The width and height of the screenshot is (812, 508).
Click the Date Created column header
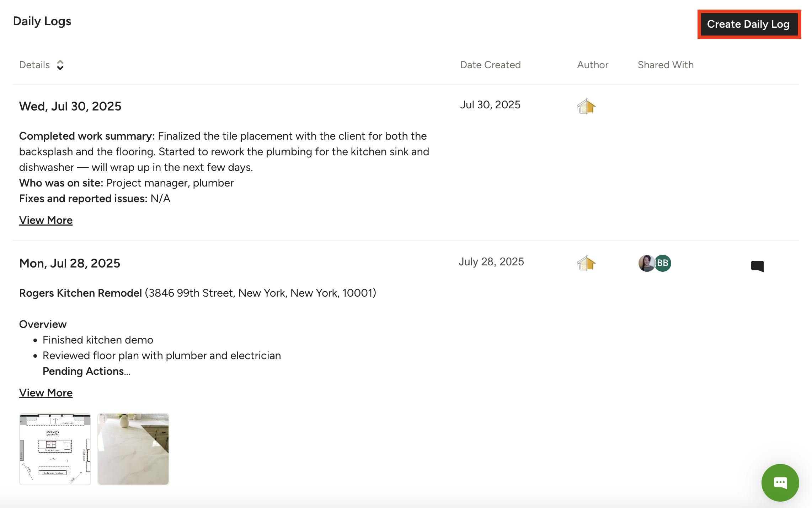coord(490,65)
